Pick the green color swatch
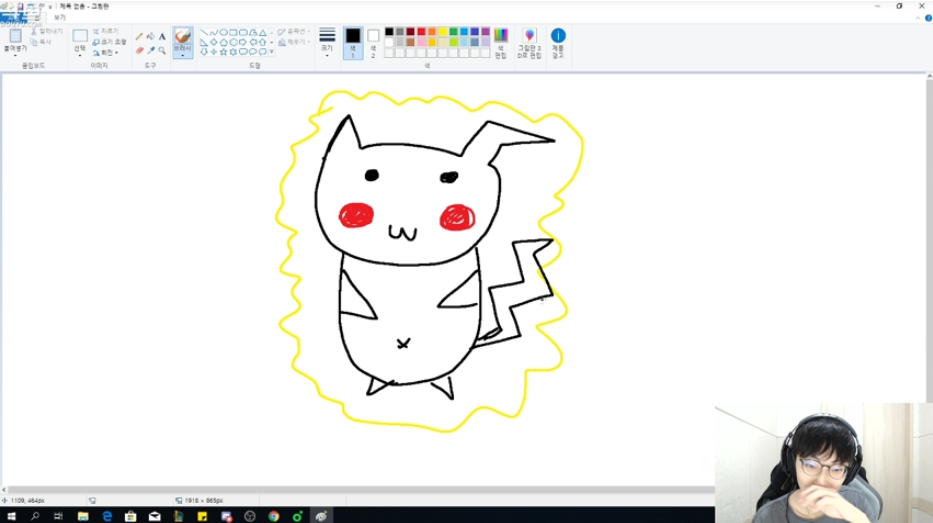Viewport: 933px width, 523px height. tap(453, 32)
